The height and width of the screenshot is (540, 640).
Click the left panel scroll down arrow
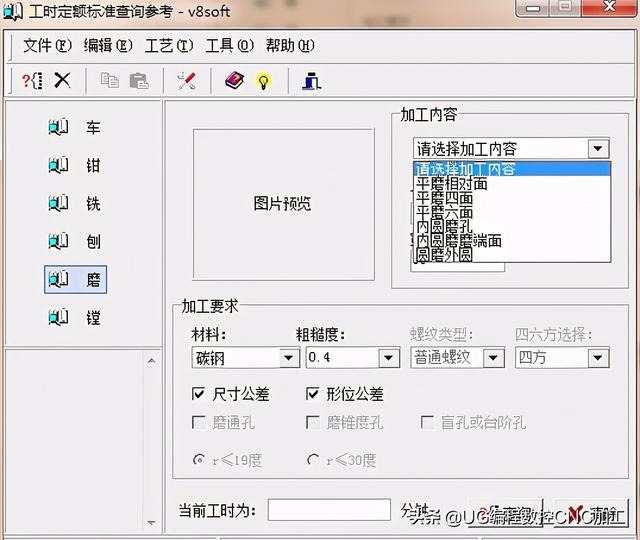point(151,522)
